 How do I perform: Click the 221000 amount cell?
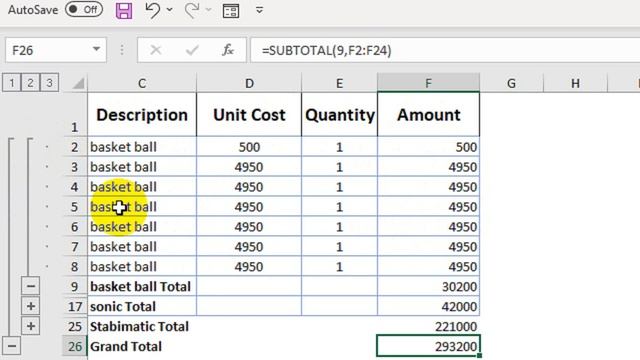pos(429,327)
